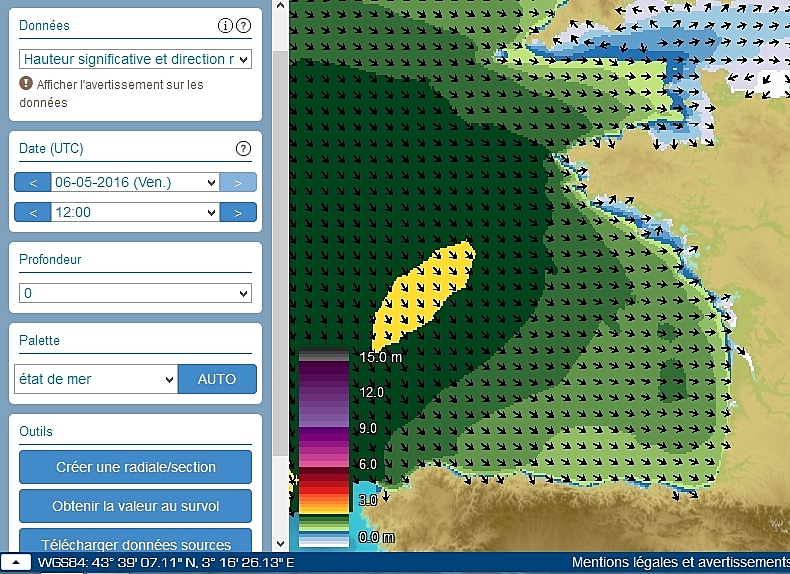The image size is (790, 574).
Task: Go to the next date
Action: (x=238, y=182)
